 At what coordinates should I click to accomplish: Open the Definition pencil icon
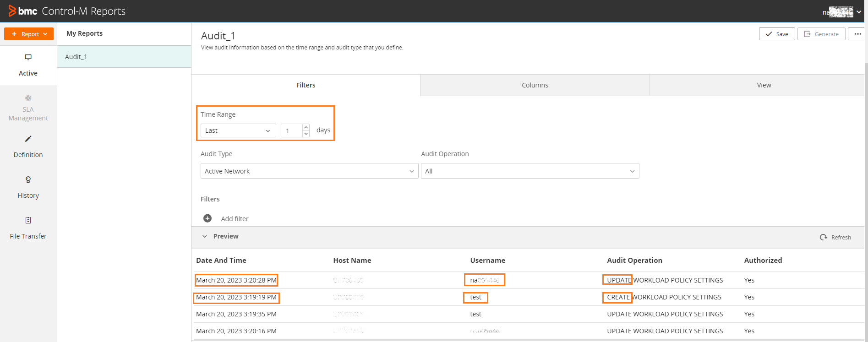(28, 139)
